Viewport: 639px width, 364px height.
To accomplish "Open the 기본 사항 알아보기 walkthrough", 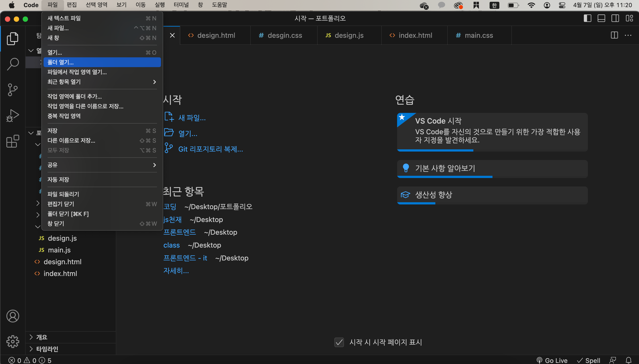I will 492,168.
